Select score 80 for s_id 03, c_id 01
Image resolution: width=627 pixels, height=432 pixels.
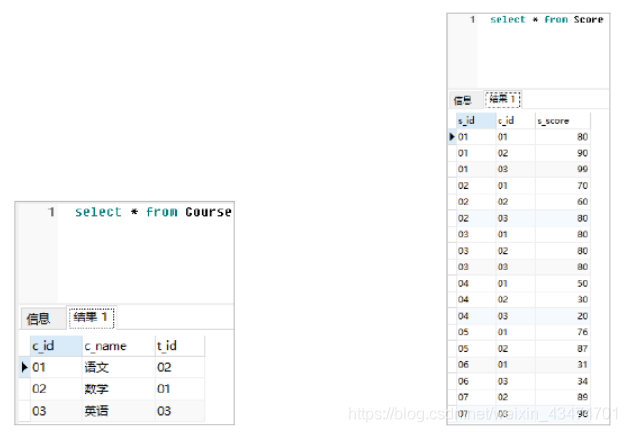pyautogui.click(x=563, y=234)
